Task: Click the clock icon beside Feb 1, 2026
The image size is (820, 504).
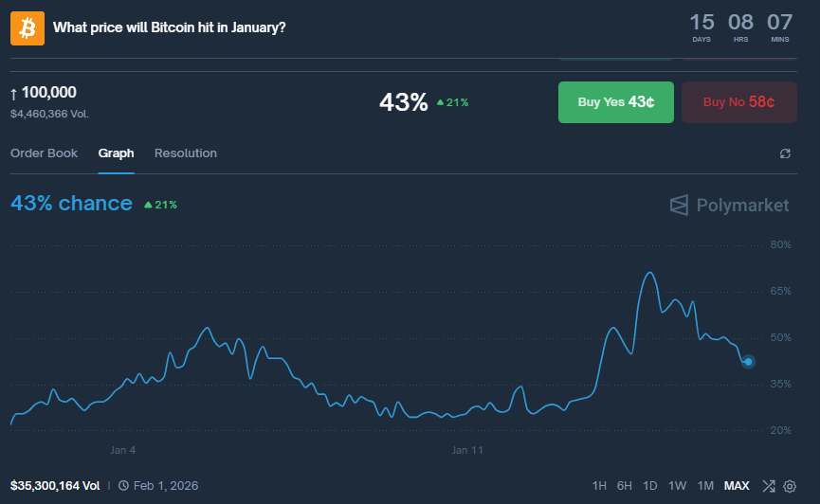Action: click(x=123, y=486)
